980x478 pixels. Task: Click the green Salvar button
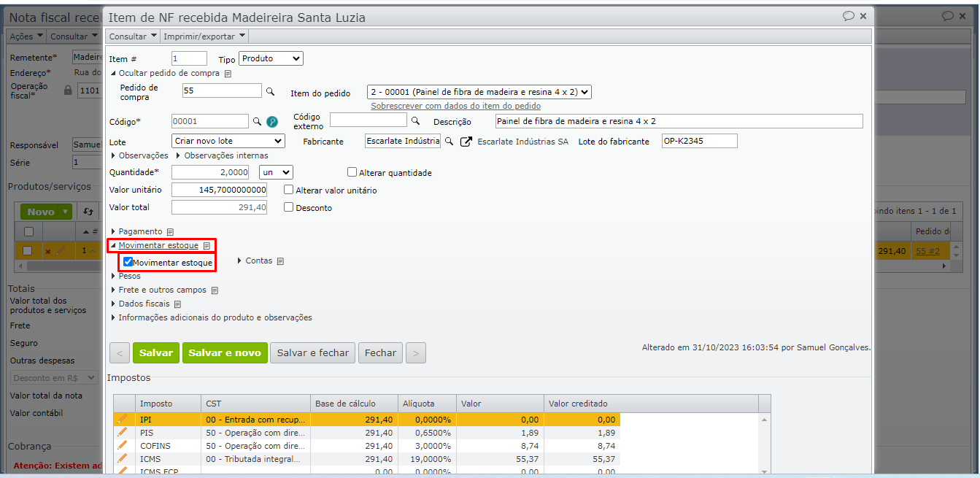coord(156,352)
